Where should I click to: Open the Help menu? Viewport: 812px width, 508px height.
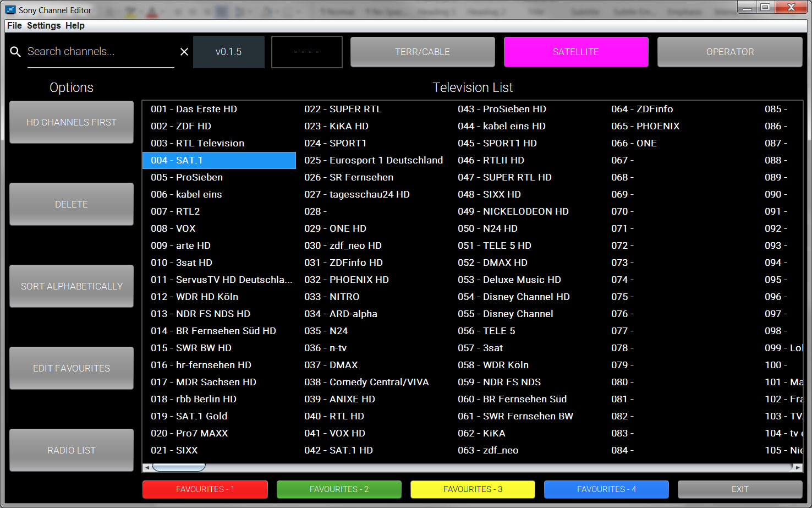(75, 25)
